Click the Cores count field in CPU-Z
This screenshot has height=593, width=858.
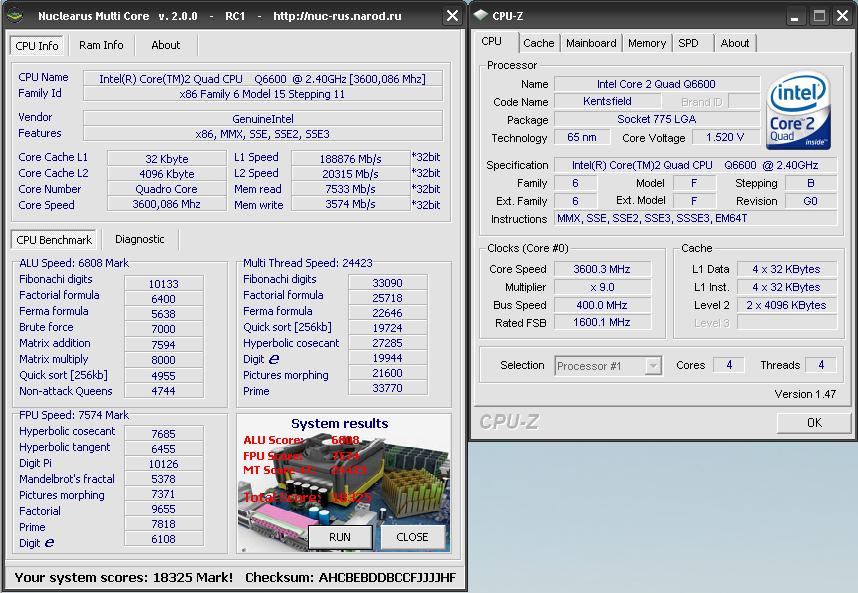tap(729, 365)
